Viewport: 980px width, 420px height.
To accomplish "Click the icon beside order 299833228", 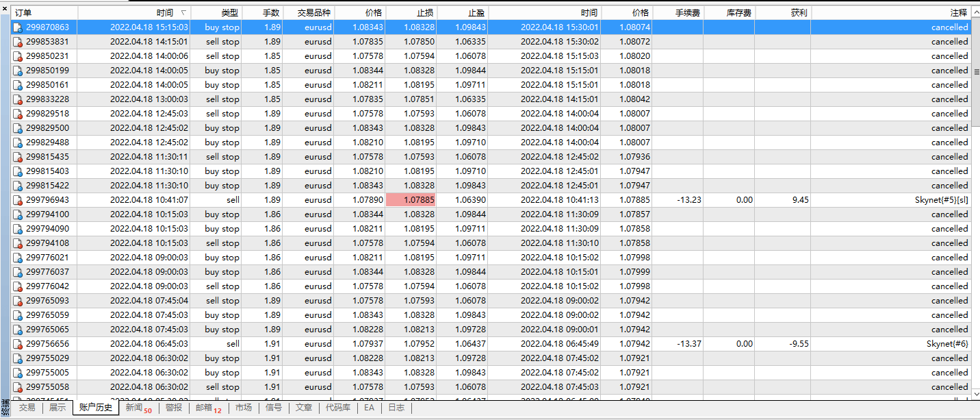I will [x=18, y=99].
